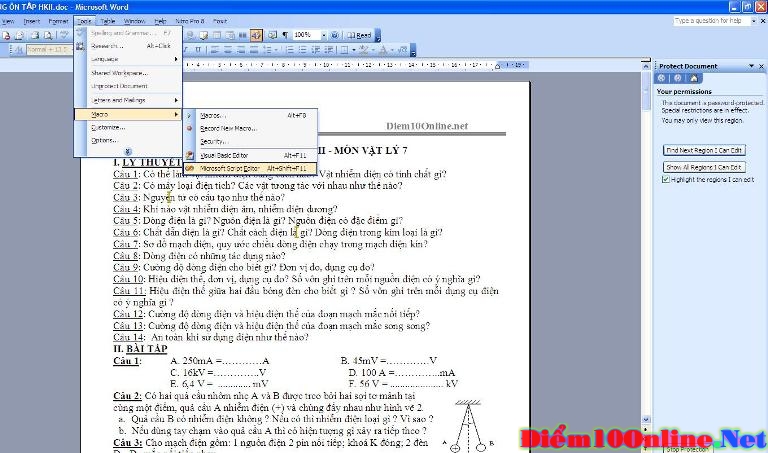768x453 pixels.
Task: Open the border style dropdown arrow
Action: click(x=354, y=50)
